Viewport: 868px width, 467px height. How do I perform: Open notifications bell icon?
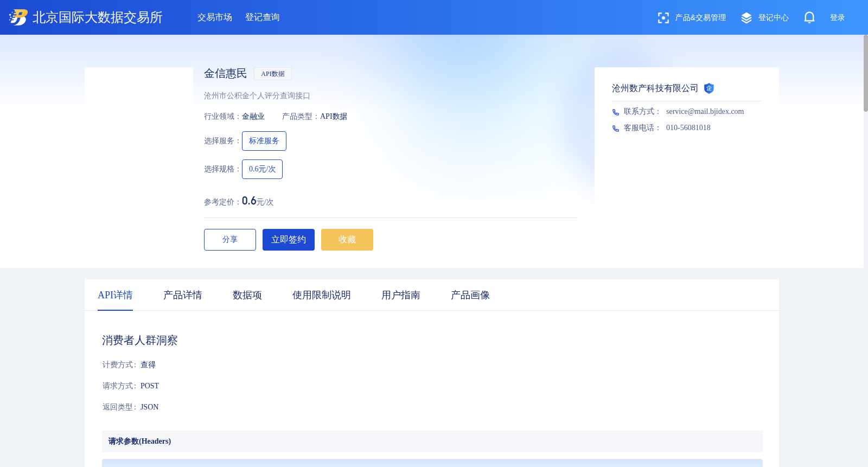tap(809, 18)
